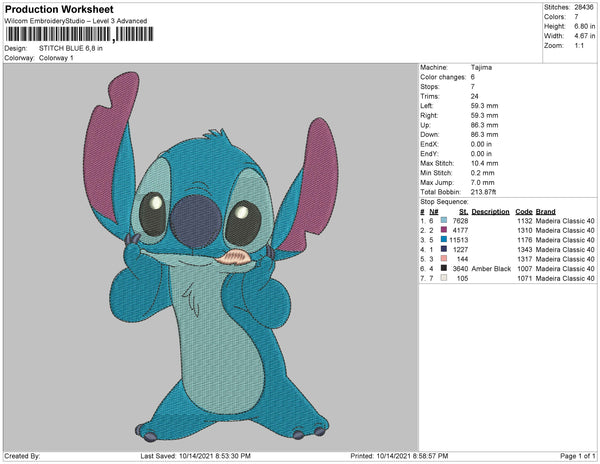Click the Zoom value '1:1'
600x464 pixels.
tap(579, 46)
